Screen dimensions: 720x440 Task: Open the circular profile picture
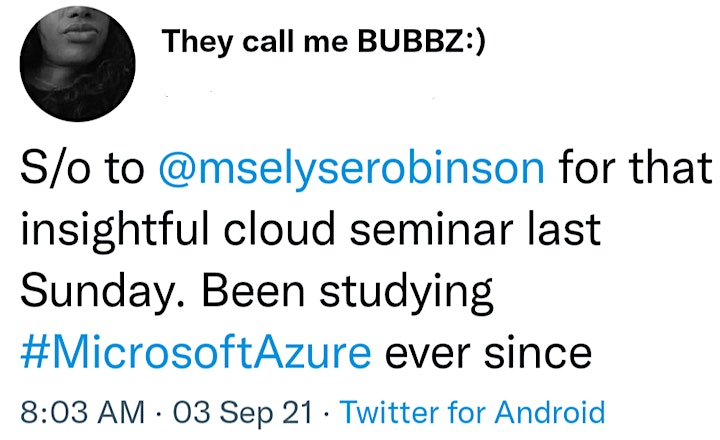[77, 63]
